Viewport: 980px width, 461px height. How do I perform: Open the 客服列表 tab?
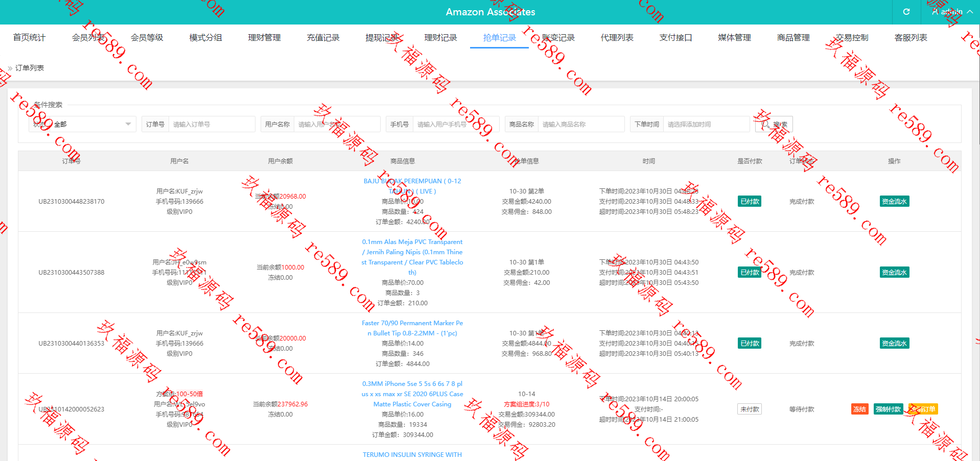point(911,37)
